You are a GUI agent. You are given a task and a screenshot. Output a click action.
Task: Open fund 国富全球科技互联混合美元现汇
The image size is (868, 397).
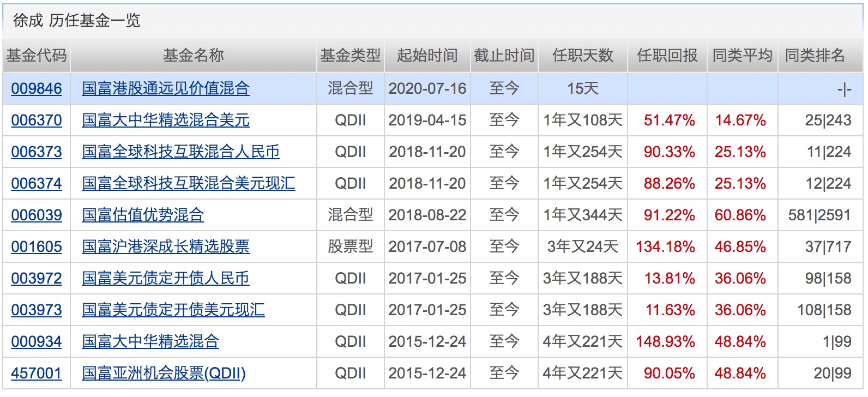coord(189,183)
